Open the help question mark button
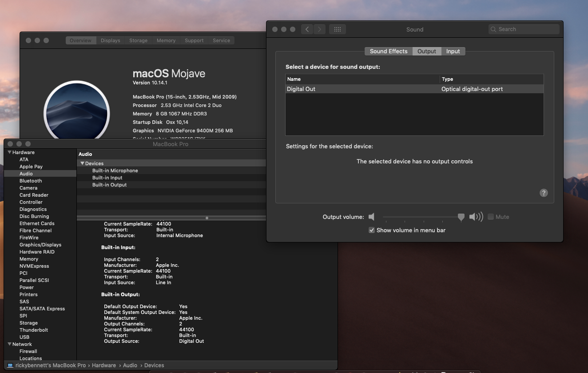Image resolution: width=588 pixels, height=373 pixels. (x=544, y=193)
